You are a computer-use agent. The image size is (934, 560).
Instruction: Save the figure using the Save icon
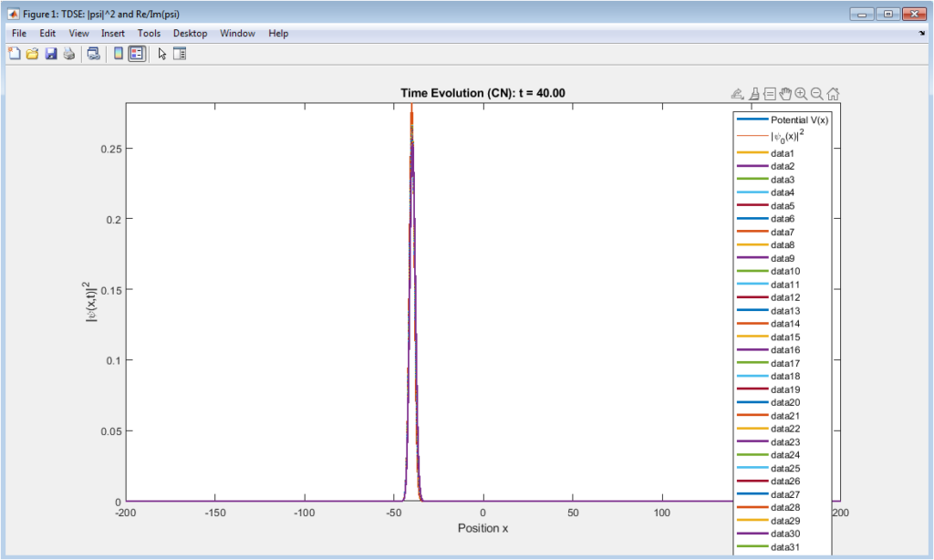coord(51,53)
